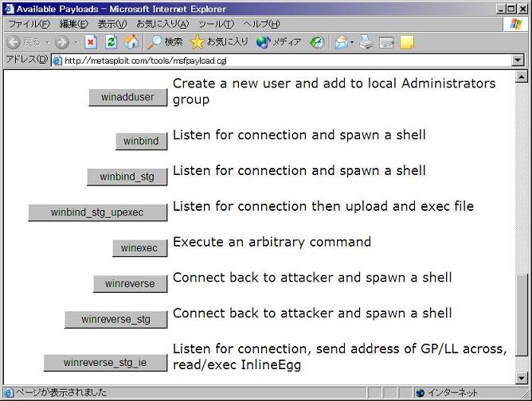This screenshot has width=532, height=401.
Task: Click the page icon in address bar
Action: [x=57, y=60]
